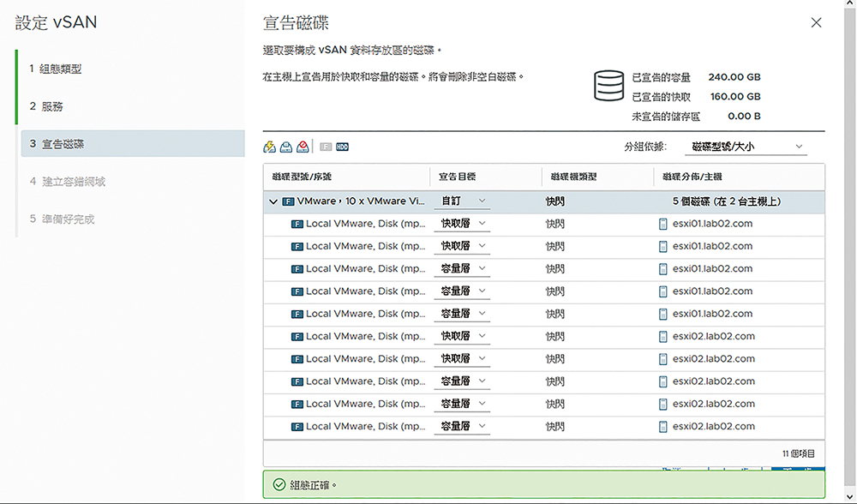Click flash disk icon in first esxi02 row
Screen dimensions: 857x504
point(297,337)
